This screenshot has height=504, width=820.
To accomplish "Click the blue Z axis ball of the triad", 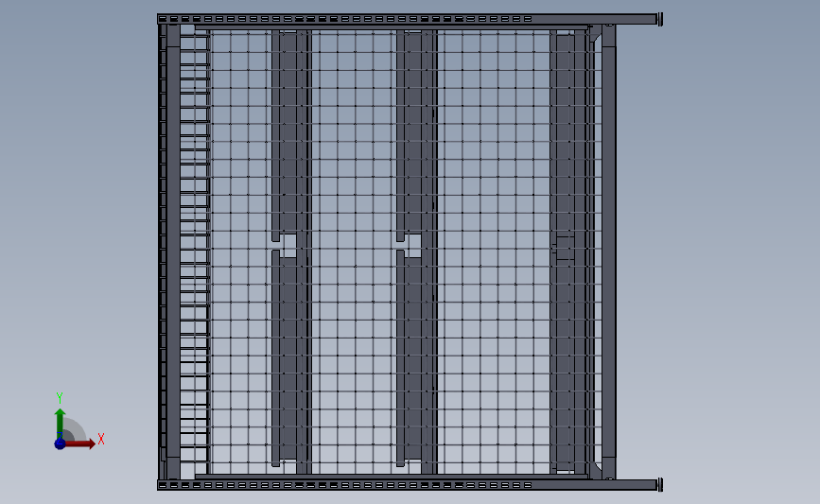I will pyautogui.click(x=60, y=443).
